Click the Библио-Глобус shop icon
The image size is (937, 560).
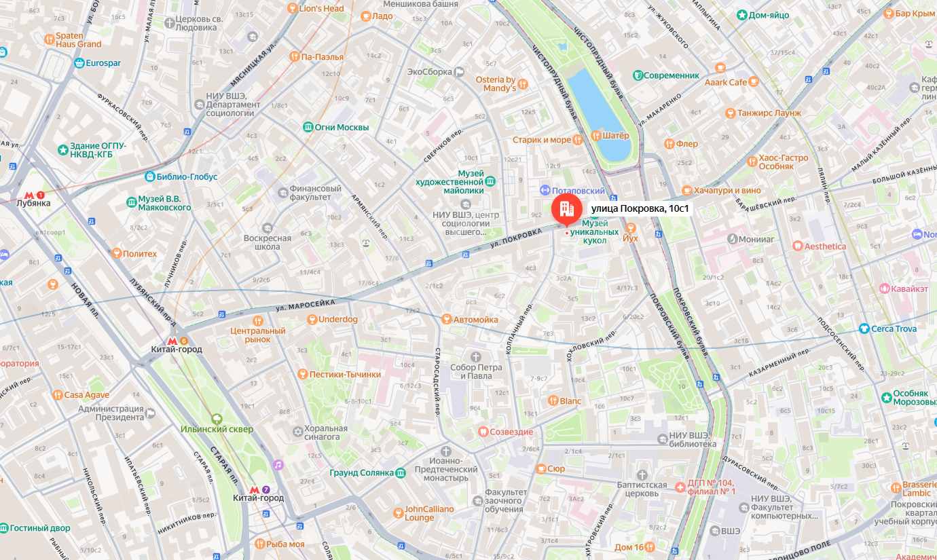pyautogui.click(x=150, y=176)
